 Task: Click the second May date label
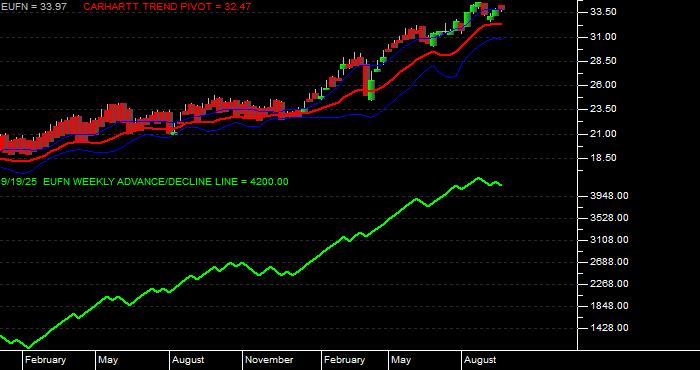(401, 360)
